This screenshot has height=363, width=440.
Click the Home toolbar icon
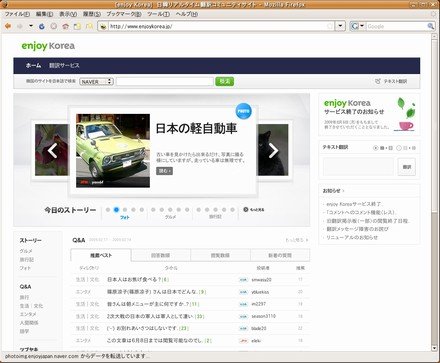pyautogui.click(x=65, y=26)
